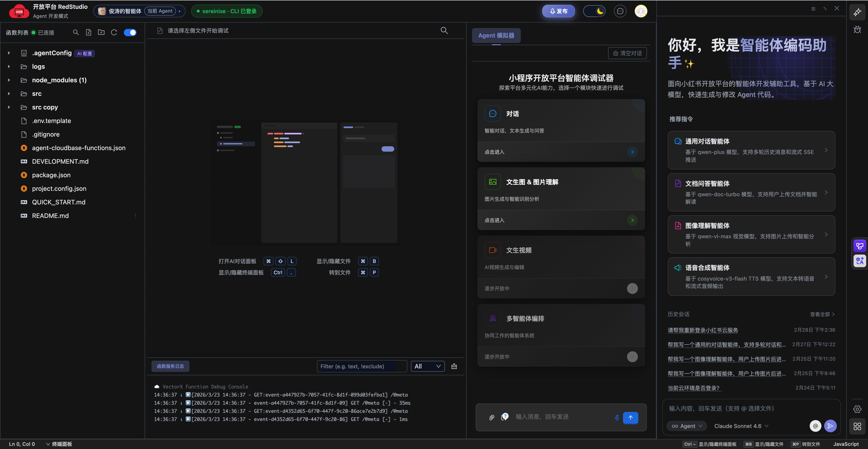This screenshot has width=868, height=449.
Task: Click the 多智能体编排 card arrow button
Action: click(632, 357)
